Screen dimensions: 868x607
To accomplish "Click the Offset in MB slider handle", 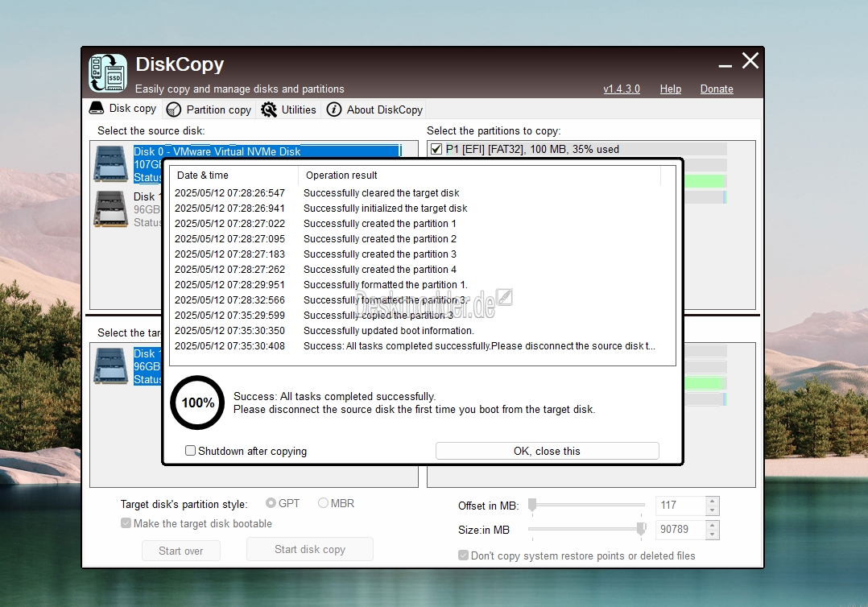I will point(532,505).
